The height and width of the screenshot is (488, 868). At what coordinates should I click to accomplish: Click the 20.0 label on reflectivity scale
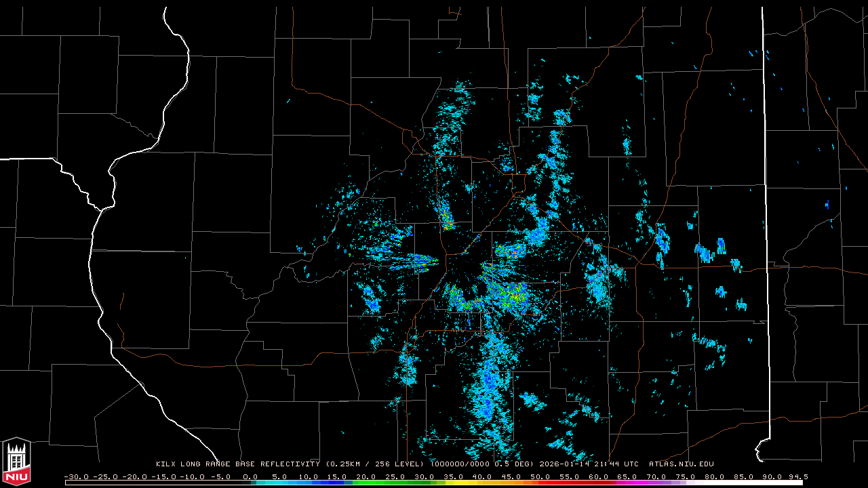[366, 476]
